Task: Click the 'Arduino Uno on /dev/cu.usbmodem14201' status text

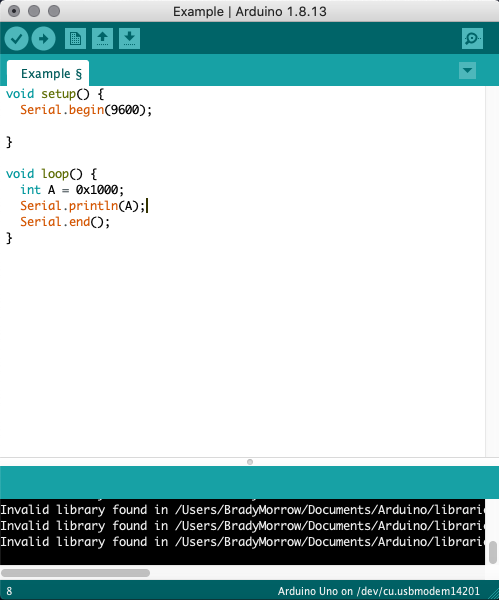Action: click(378, 591)
